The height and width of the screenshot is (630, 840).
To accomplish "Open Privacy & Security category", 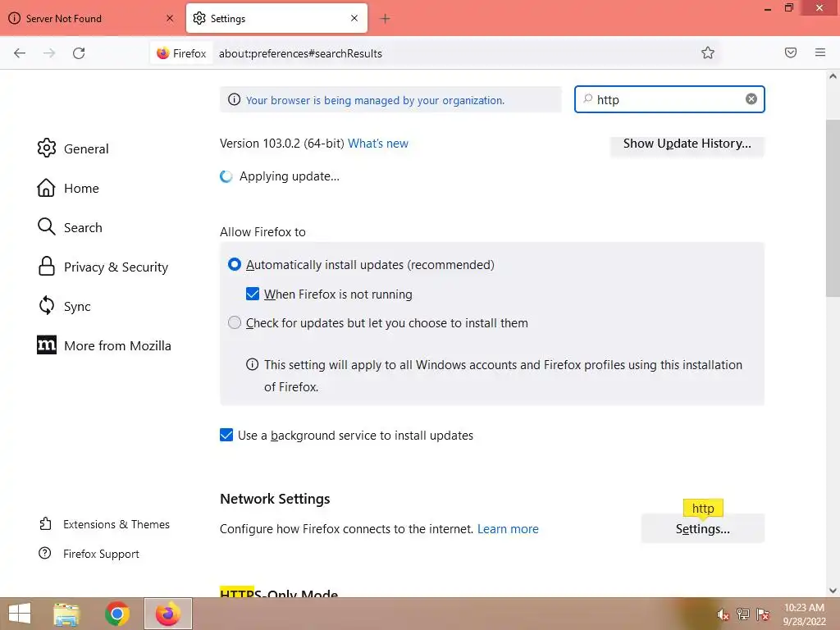I will [x=103, y=267].
